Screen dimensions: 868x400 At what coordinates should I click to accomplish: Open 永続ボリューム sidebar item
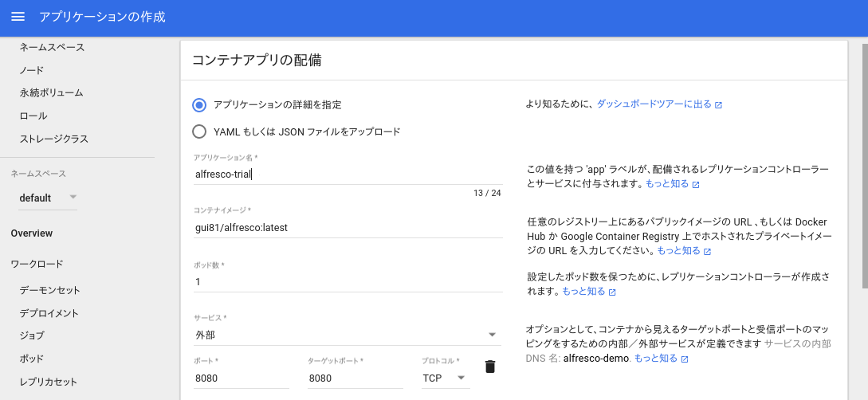pyautogui.click(x=52, y=93)
